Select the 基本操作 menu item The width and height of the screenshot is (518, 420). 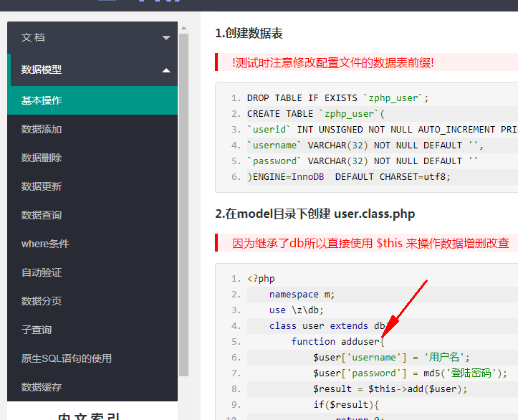coord(42,100)
